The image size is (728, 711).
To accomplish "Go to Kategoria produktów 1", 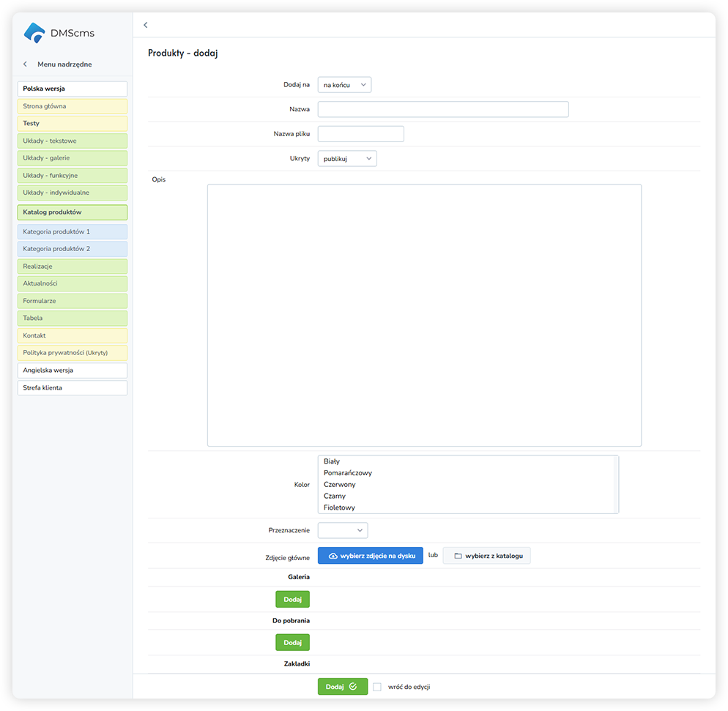I will point(72,231).
